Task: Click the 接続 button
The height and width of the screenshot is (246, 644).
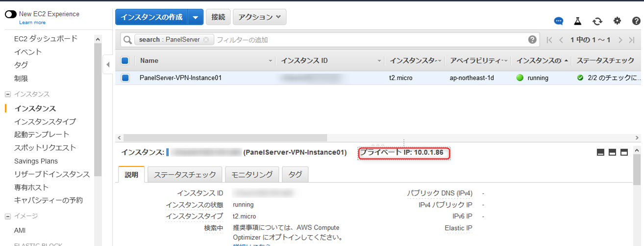Action: point(218,17)
